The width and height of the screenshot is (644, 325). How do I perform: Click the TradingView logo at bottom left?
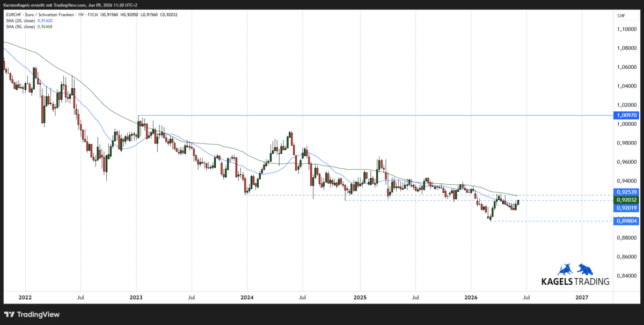(32, 314)
